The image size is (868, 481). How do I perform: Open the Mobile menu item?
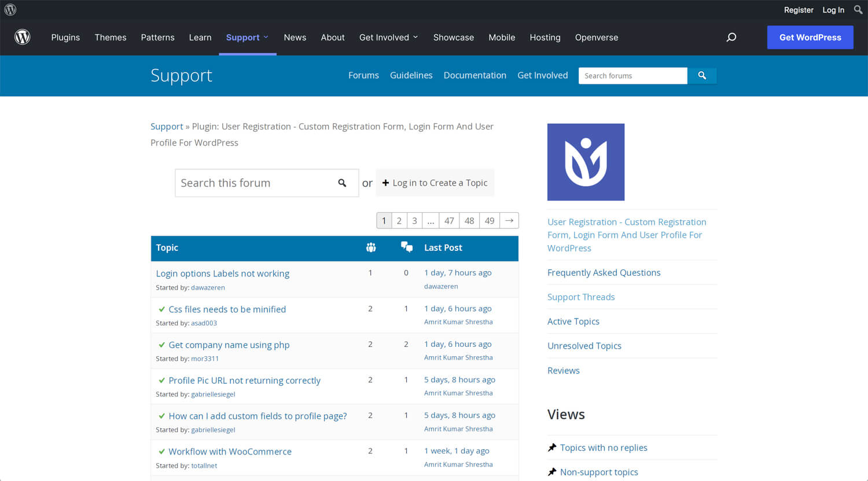502,37
